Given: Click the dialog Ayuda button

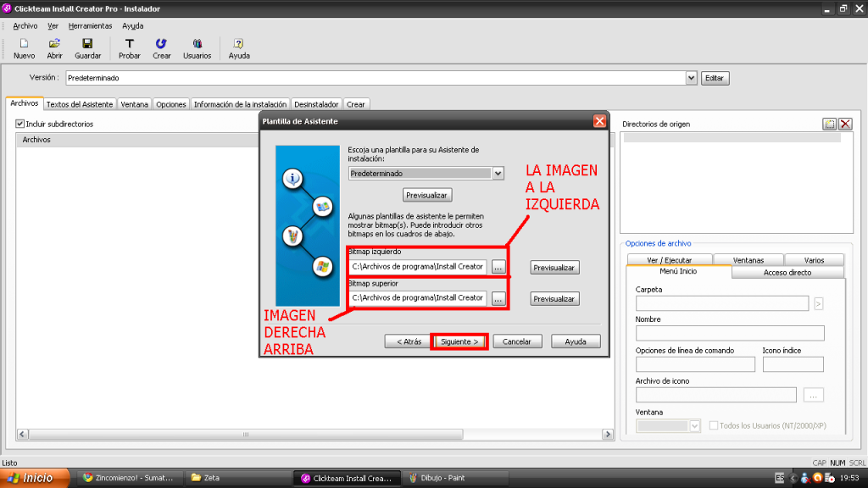Looking at the screenshot, I should click(576, 342).
